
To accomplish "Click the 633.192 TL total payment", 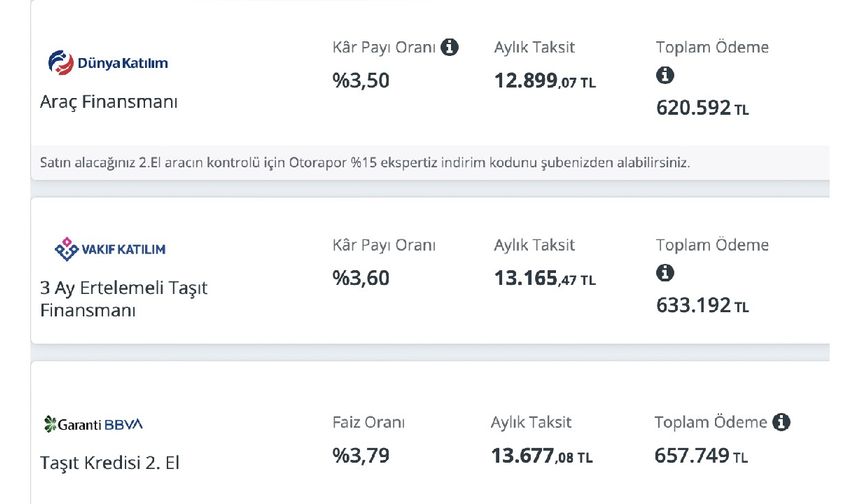I will [x=702, y=306].
